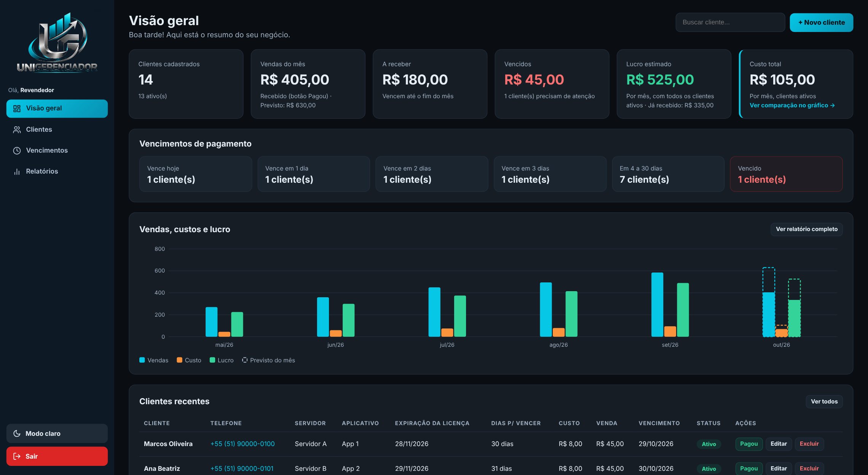
Task: Open the Vence em 3 dias card
Action: tap(550, 174)
